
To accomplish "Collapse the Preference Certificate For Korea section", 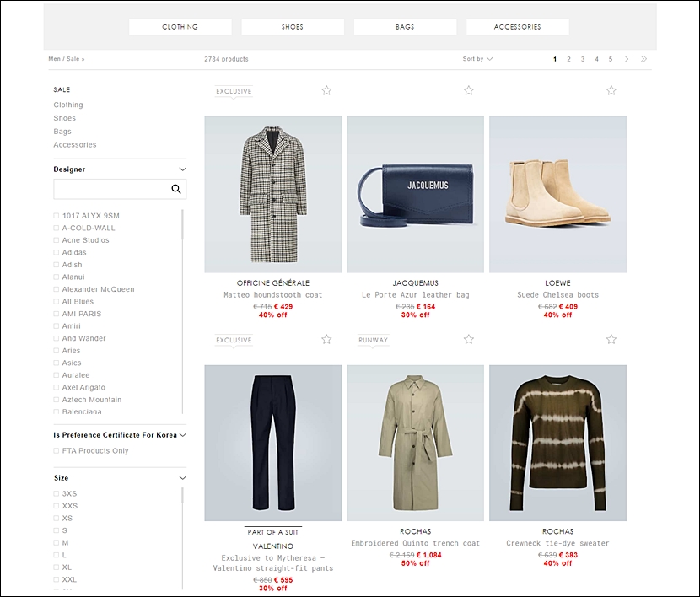I will [x=182, y=435].
